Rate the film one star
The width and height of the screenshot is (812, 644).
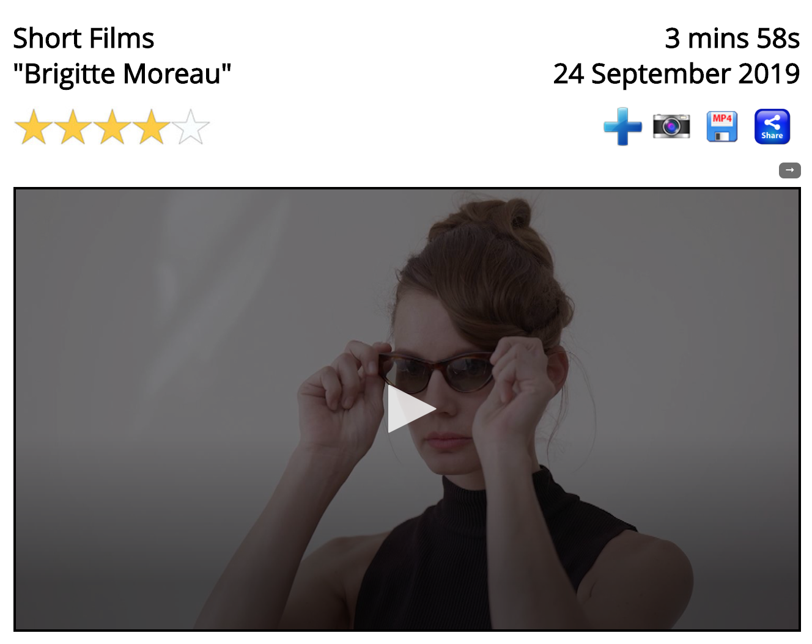point(34,127)
